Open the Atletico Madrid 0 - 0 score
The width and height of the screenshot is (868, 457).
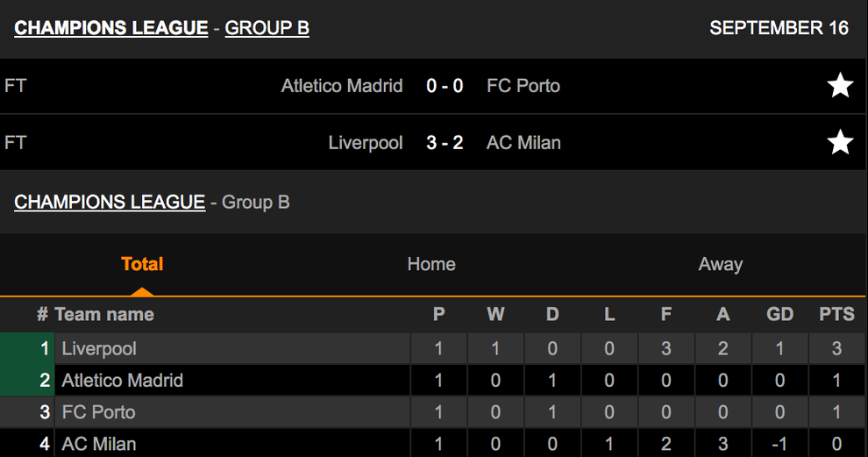point(445,86)
